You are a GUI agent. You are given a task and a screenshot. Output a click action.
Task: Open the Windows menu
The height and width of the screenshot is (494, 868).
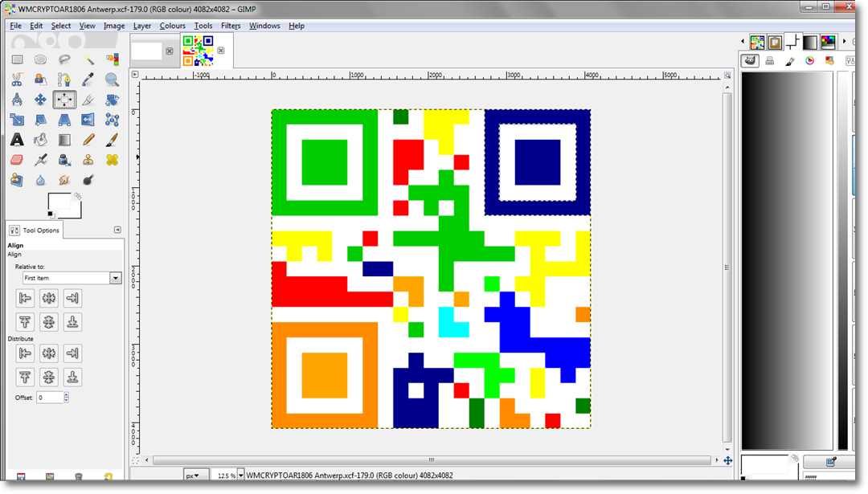pos(264,26)
